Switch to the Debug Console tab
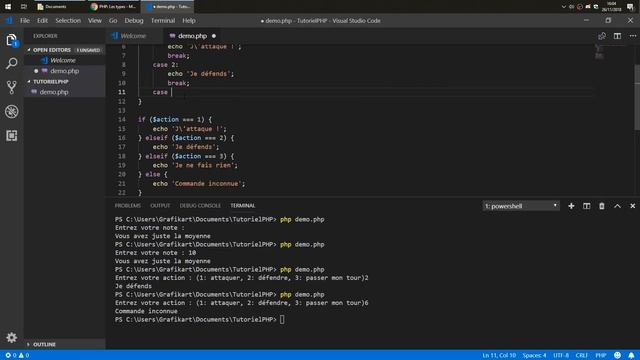 (x=200, y=206)
